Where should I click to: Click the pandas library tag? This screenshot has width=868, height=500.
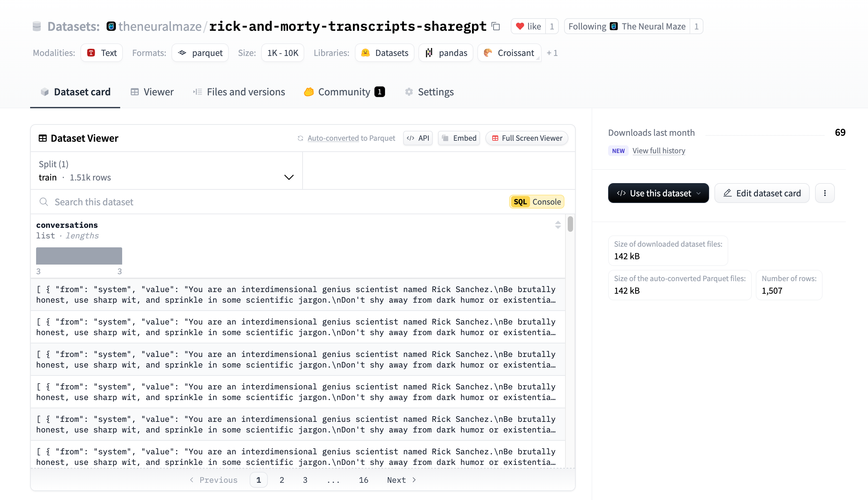(x=446, y=53)
